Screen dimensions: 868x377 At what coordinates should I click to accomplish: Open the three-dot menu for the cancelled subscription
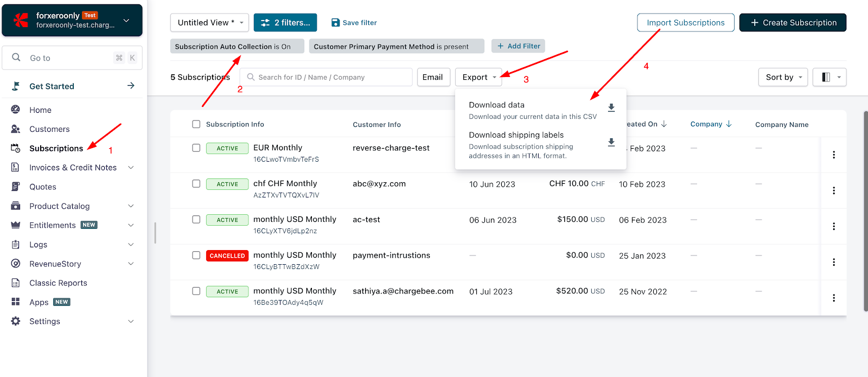click(834, 262)
